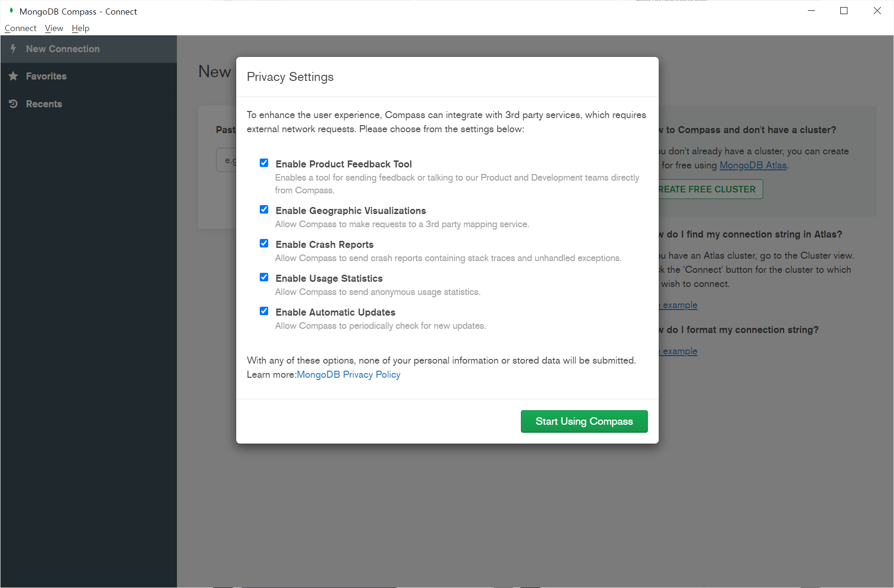Open Recents in the sidebar
This screenshot has width=894, height=588.
coord(88,104)
